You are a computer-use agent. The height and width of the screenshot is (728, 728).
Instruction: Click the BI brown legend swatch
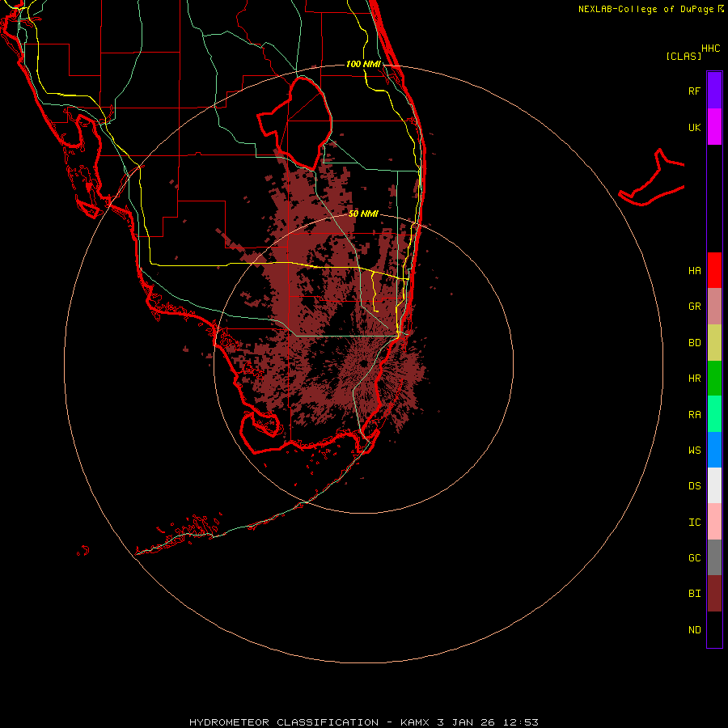pos(714,594)
